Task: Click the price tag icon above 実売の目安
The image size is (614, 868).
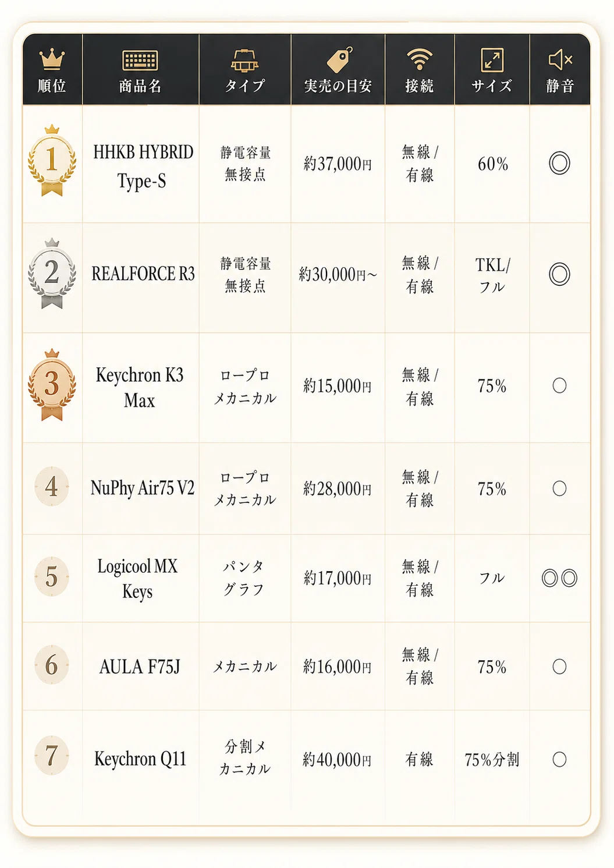Action: click(x=339, y=59)
